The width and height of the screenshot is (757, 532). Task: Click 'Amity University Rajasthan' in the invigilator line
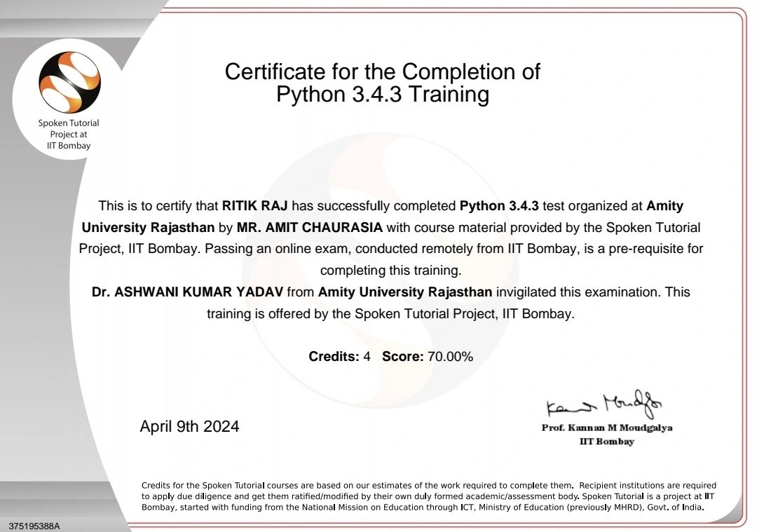(x=405, y=292)
